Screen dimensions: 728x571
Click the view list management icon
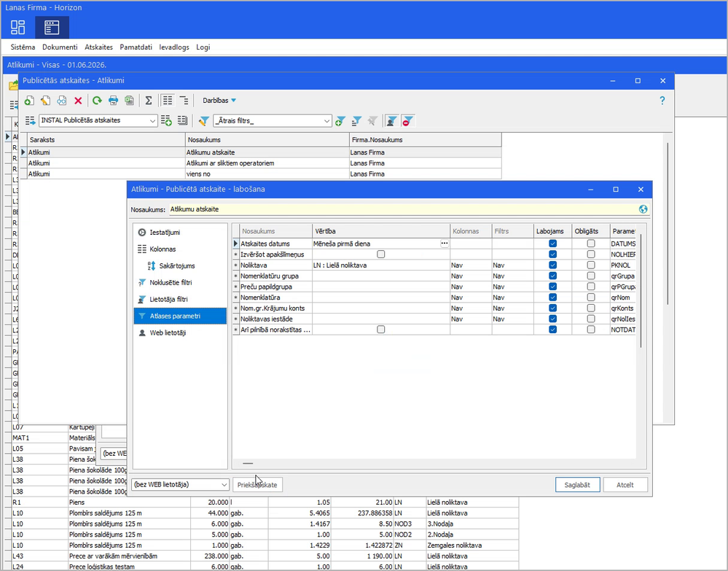[182, 120]
